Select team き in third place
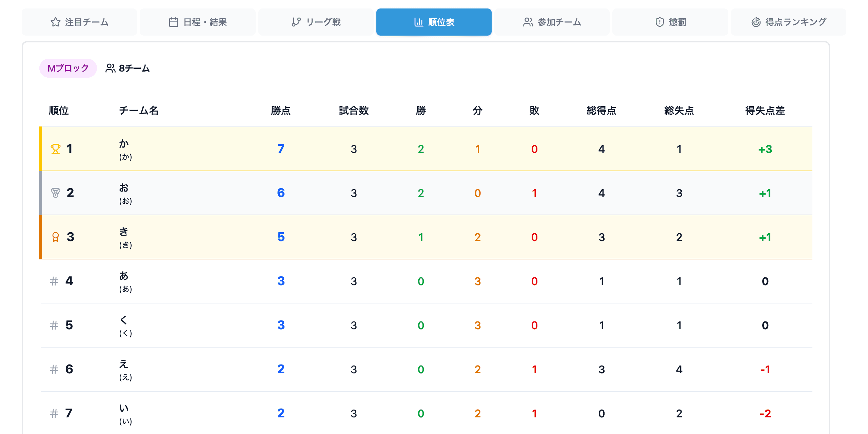This screenshot has height=434, width=868. [426, 237]
